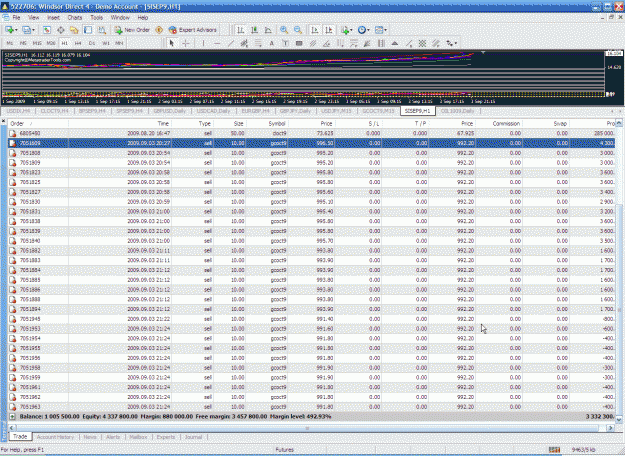This screenshot has width=625, height=456.
Task: Sort orders by the Time column header
Action: 120,124
